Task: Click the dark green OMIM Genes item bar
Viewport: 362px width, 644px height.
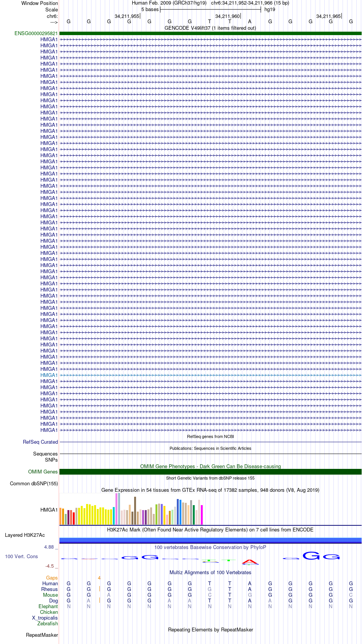Action: 210,472
